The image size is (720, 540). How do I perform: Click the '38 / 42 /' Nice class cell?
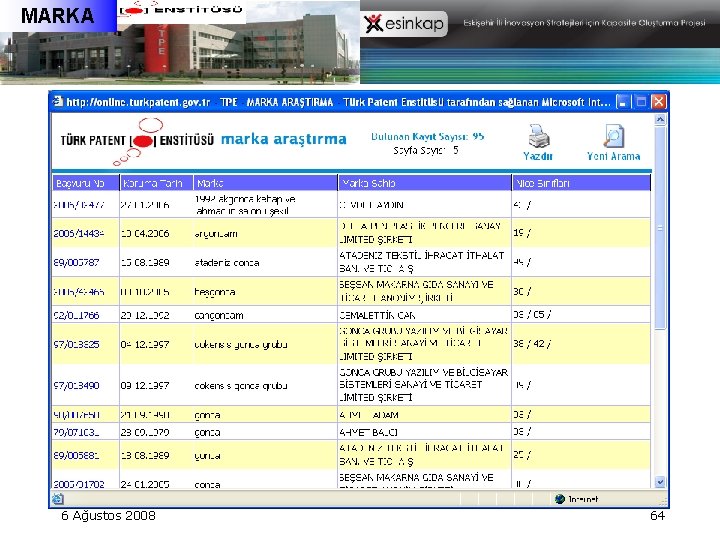(581, 344)
